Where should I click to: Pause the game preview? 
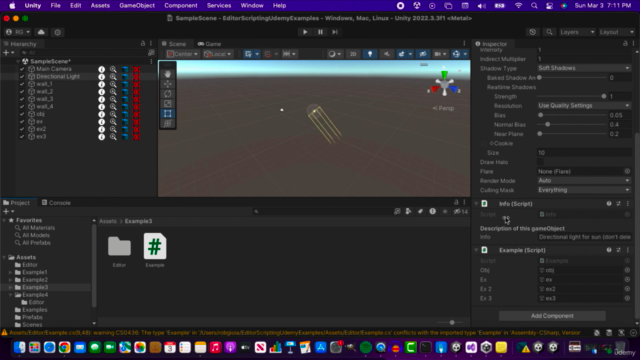(320, 32)
